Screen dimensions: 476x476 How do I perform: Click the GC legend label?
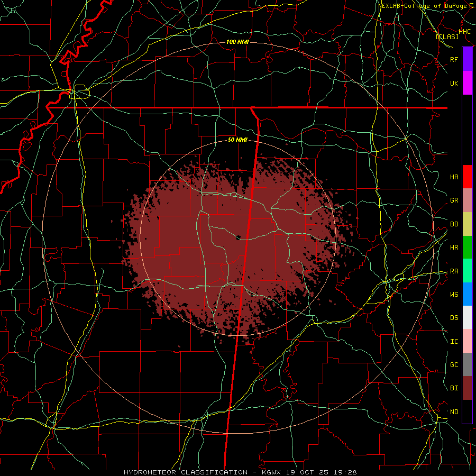click(x=454, y=364)
